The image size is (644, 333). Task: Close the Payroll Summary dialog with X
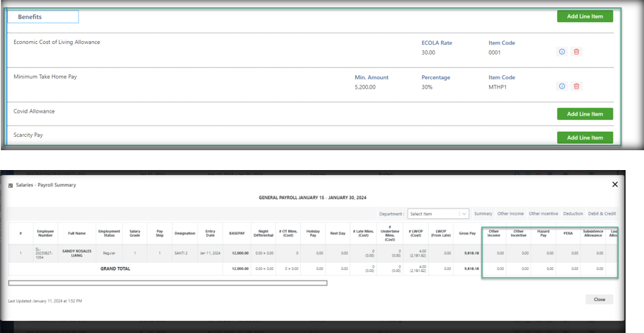[x=614, y=184]
